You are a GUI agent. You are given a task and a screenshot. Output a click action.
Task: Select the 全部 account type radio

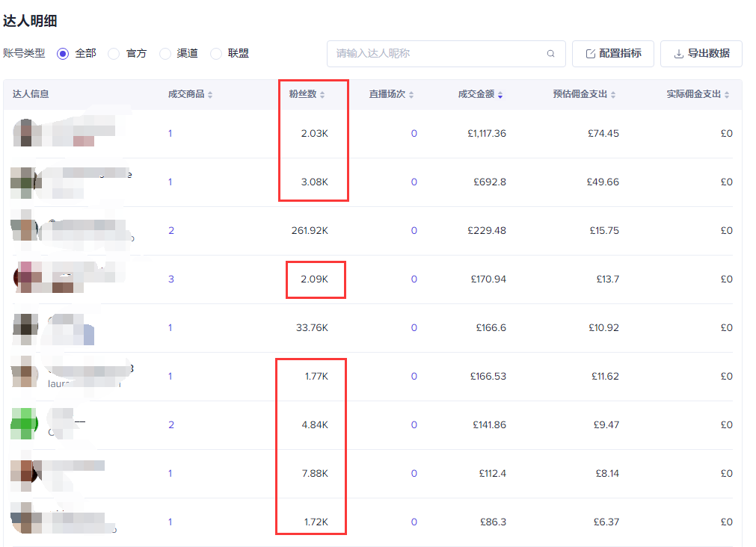tap(63, 54)
